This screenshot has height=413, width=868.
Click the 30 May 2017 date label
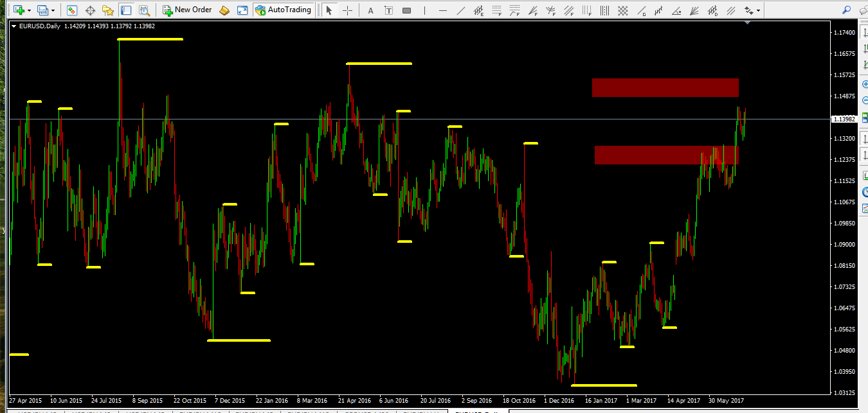(726, 400)
